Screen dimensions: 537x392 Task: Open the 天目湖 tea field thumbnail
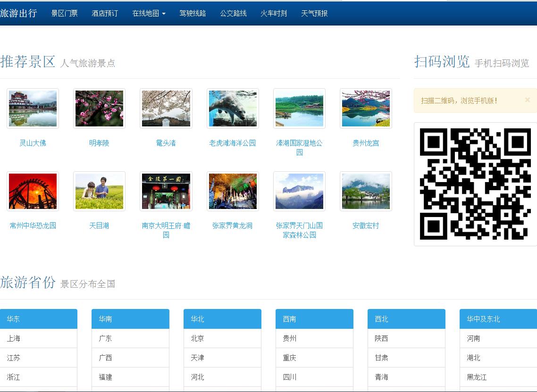[99, 192]
